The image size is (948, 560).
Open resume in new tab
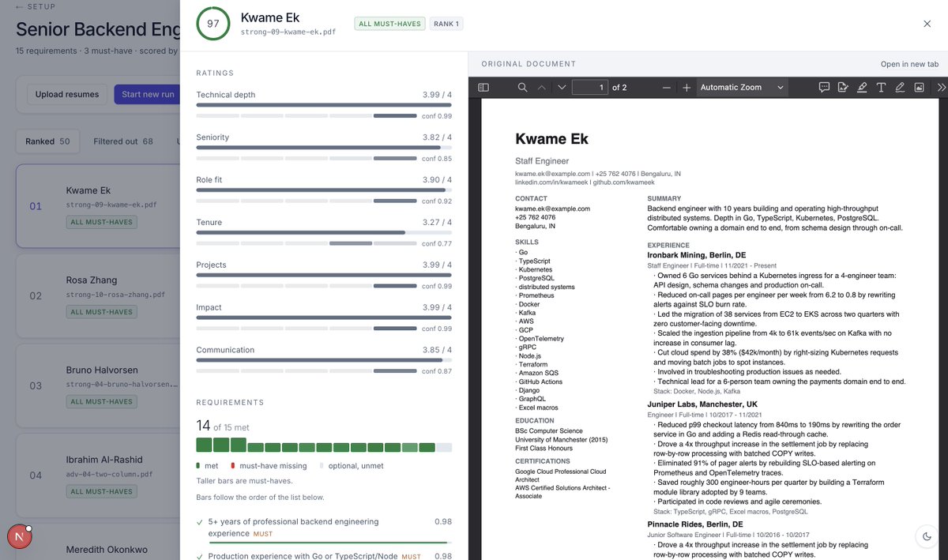(x=909, y=64)
